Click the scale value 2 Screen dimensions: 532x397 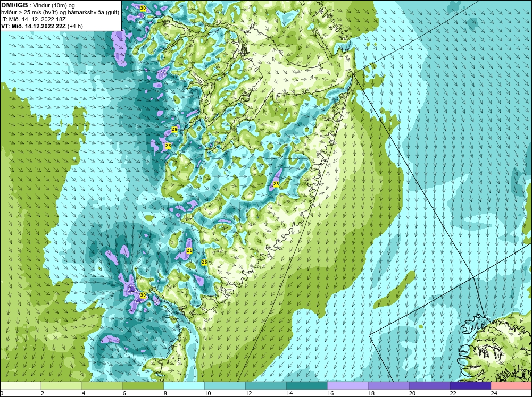tap(43, 393)
